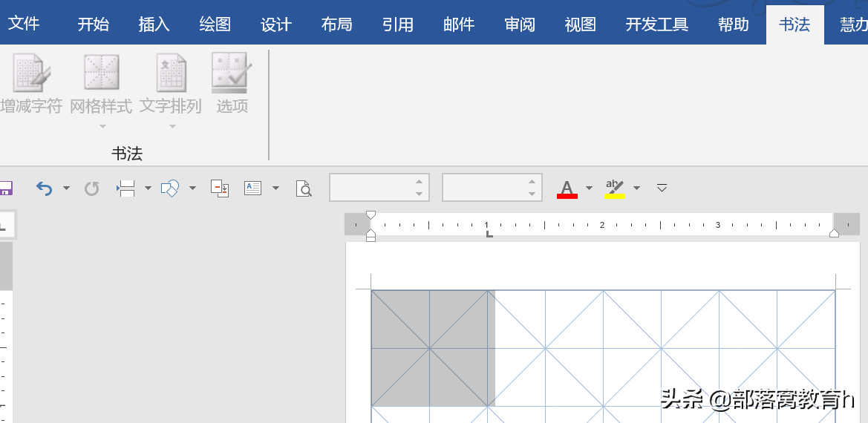This screenshot has width=868, height=423.
Task: Switch to the 审阅 ribbon tab
Action: (x=519, y=24)
